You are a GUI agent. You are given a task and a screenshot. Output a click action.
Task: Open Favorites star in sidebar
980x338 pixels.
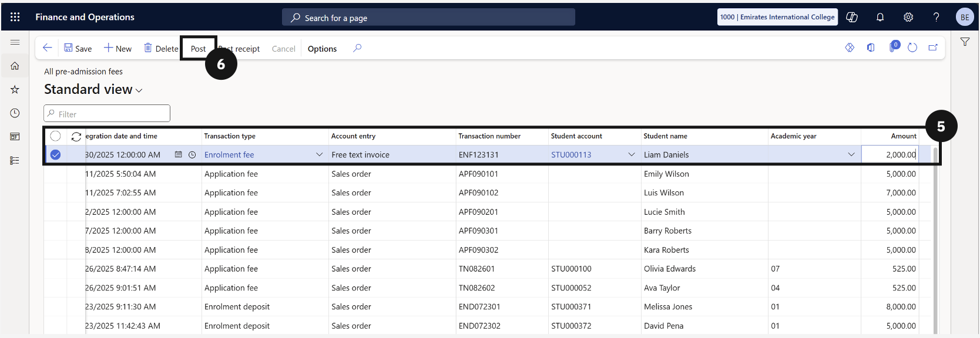15,89
